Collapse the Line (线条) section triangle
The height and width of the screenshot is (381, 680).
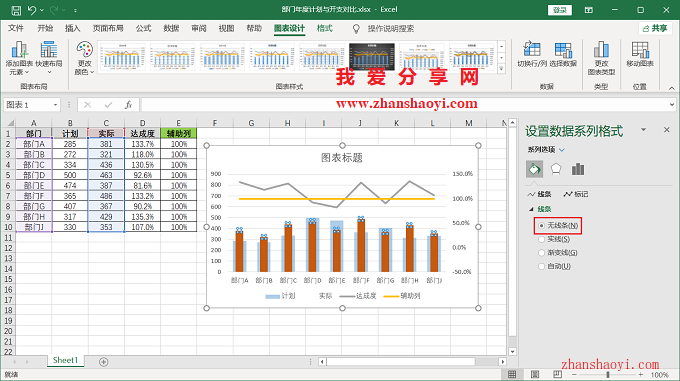(531, 209)
